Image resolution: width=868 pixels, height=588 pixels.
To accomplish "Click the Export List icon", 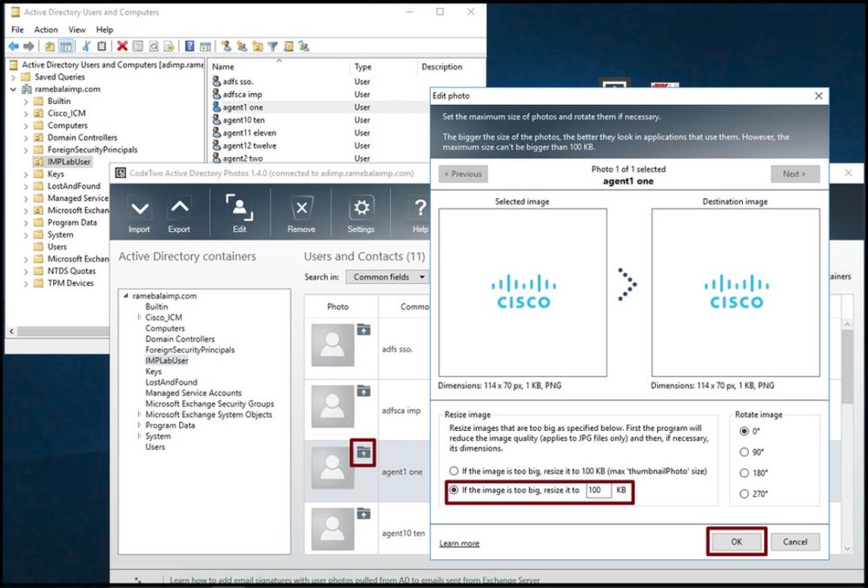I will tap(169, 46).
